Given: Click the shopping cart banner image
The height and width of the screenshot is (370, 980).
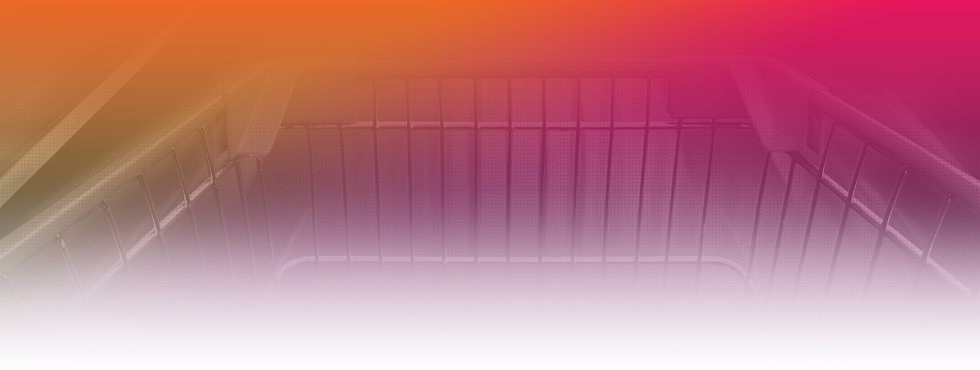Looking at the screenshot, I should (x=490, y=185).
